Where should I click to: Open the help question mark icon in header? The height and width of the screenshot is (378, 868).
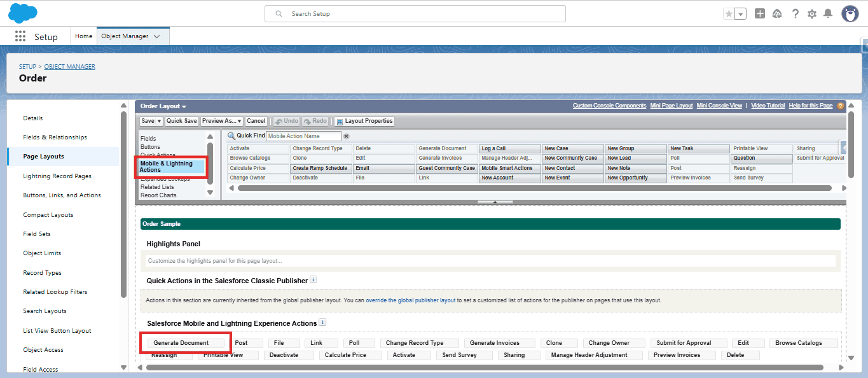[x=795, y=13]
